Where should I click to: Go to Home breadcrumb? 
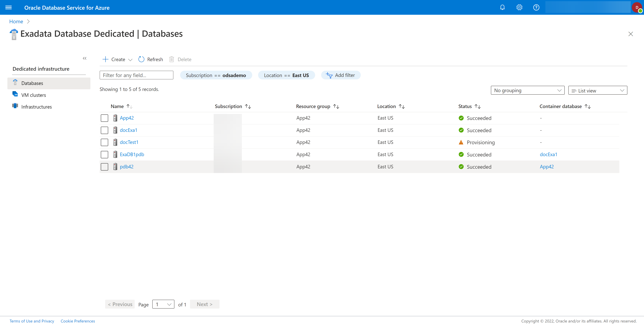(x=16, y=21)
